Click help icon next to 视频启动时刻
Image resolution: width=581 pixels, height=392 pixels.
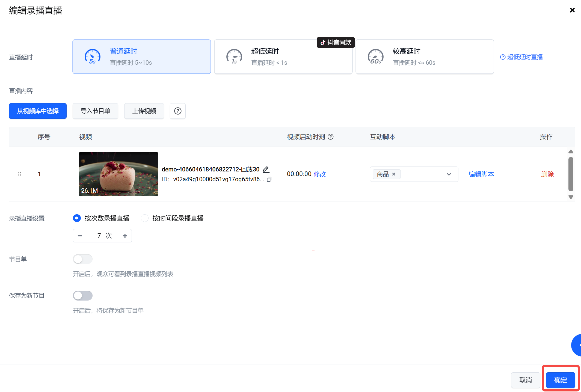[331, 137]
